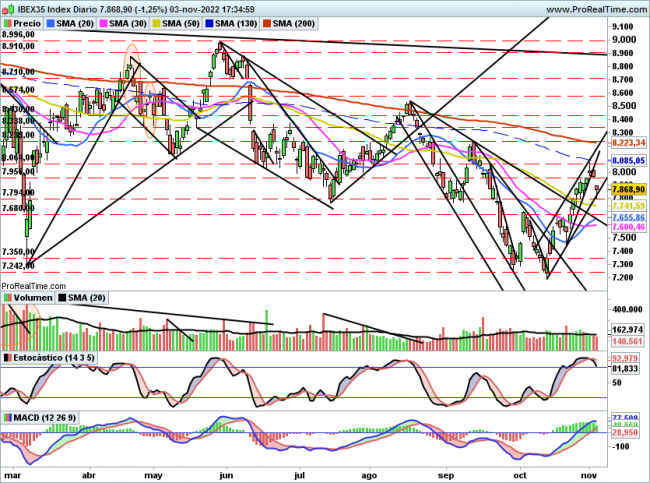Select the yellow SMA (50) legend item
Image resolution: width=650 pixels, height=483 pixels.
177,24
